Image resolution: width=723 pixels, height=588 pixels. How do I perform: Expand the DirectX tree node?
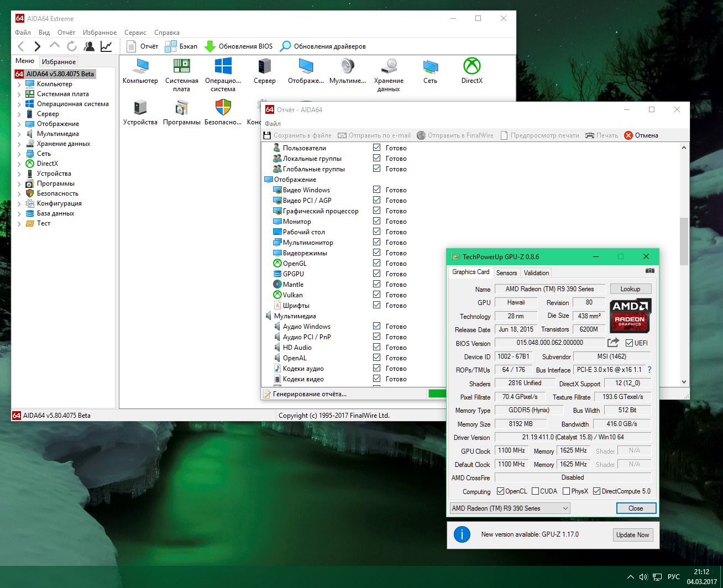(x=19, y=164)
